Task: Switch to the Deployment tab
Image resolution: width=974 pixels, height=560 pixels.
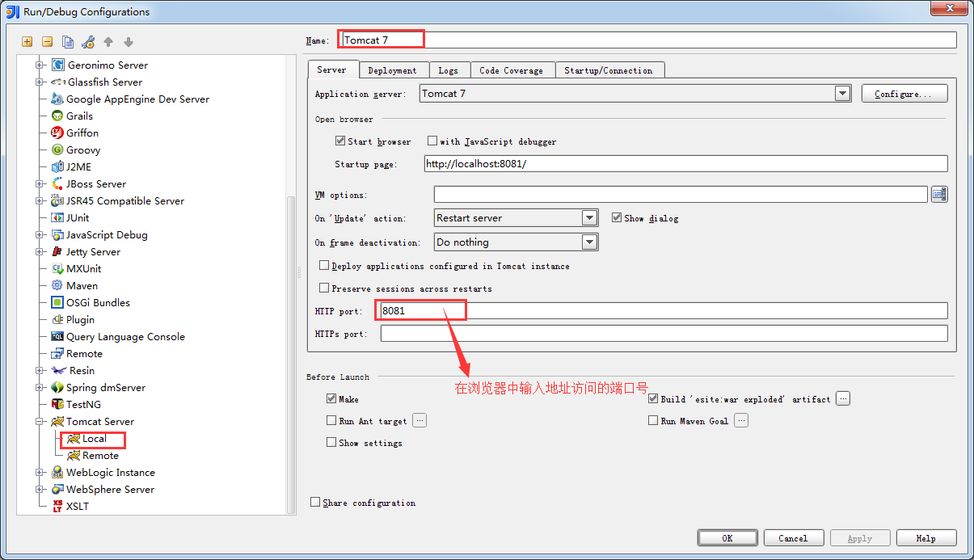Action: pyautogui.click(x=393, y=70)
